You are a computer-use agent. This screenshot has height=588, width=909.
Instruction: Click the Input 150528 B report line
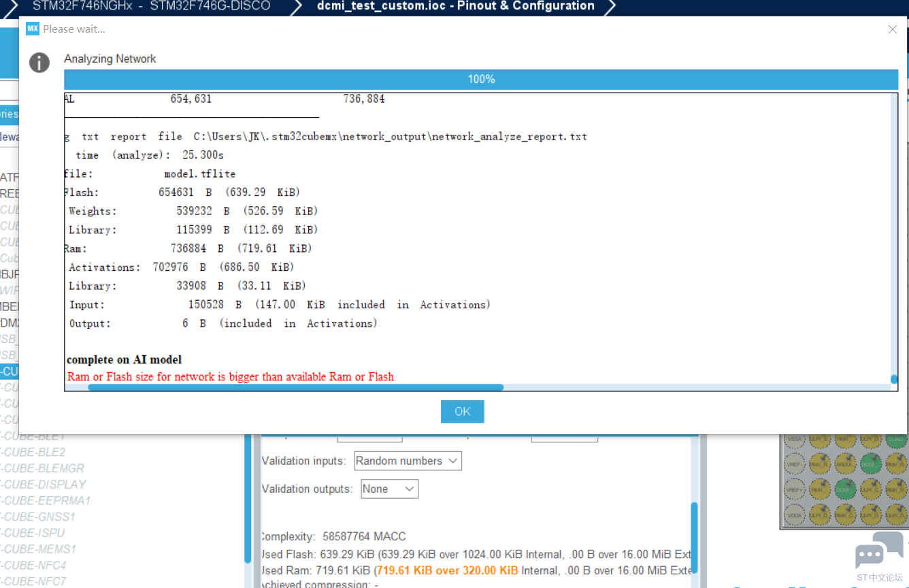(x=280, y=304)
